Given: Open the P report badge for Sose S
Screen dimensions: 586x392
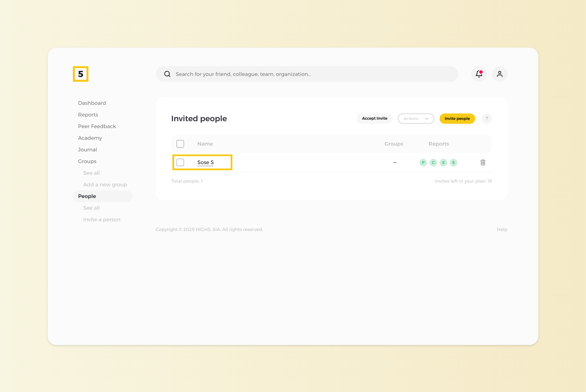Looking at the screenshot, I should 423,162.
